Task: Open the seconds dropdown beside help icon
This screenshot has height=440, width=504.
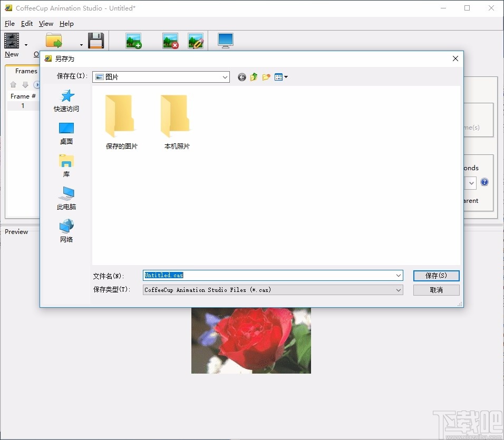Action: [471, 183]
